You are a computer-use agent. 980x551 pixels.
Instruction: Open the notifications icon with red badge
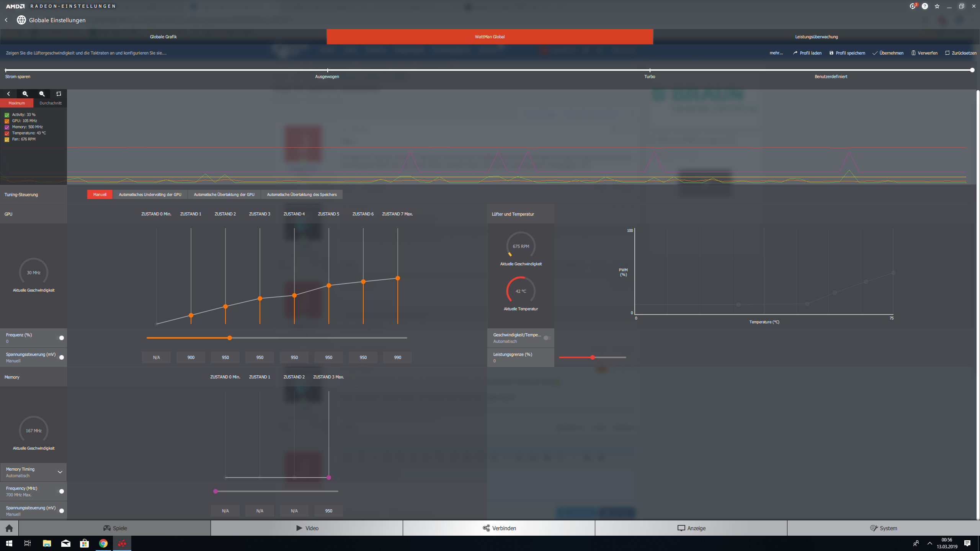tap(913, 6)
